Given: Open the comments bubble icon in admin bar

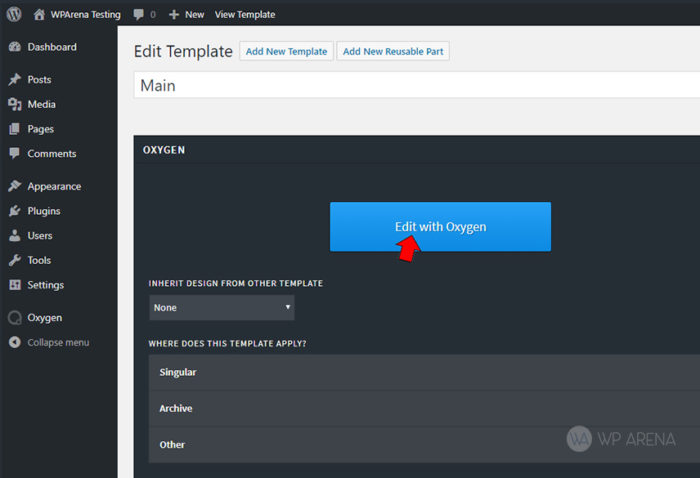Looking at the screenshot, I should (x=138, y=14).
